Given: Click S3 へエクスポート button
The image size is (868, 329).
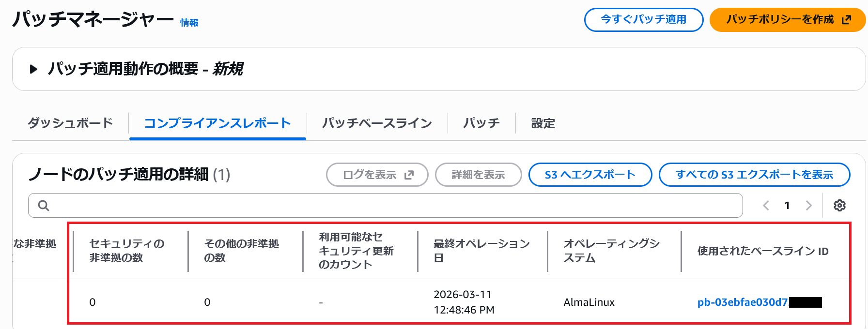Looking at the screenshot, I should pyautogui.click(x=590, y=175).
